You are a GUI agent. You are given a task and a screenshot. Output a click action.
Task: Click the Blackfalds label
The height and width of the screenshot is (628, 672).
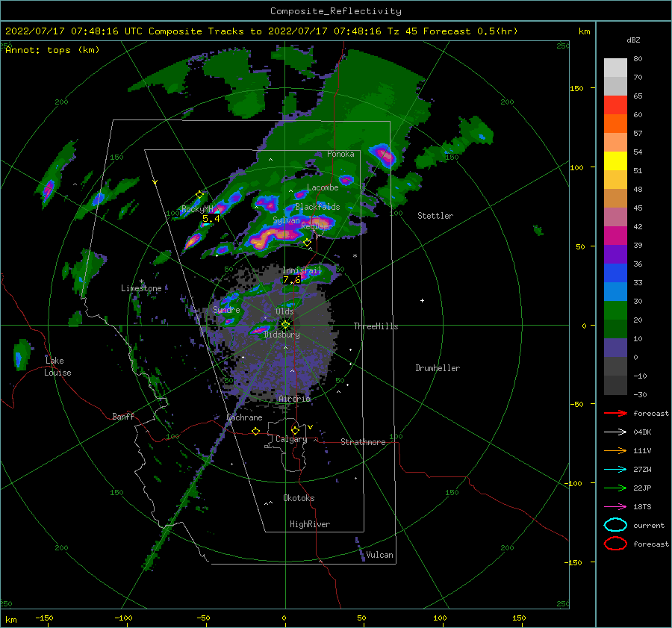click(x=317, y=207)
